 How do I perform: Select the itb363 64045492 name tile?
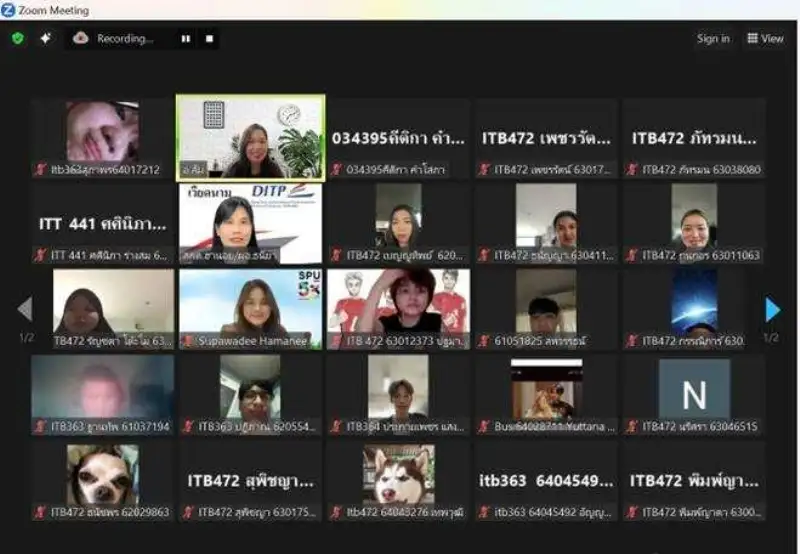point(546,481)
